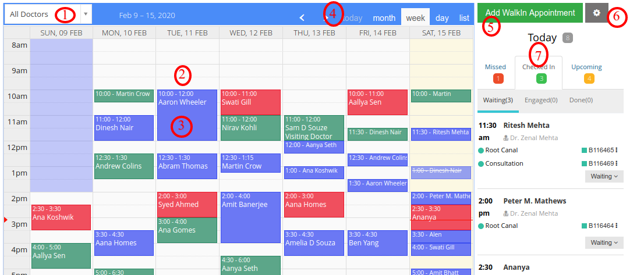Click the Peter M. Mathews patient name
This screenshot has height=275, width=644.
[x=535, y=201]
